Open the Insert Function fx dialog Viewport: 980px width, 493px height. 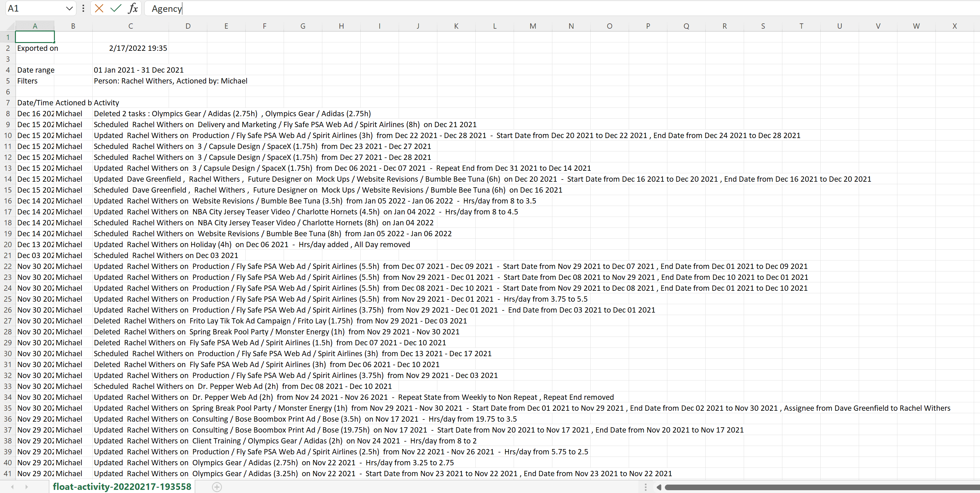132,8
